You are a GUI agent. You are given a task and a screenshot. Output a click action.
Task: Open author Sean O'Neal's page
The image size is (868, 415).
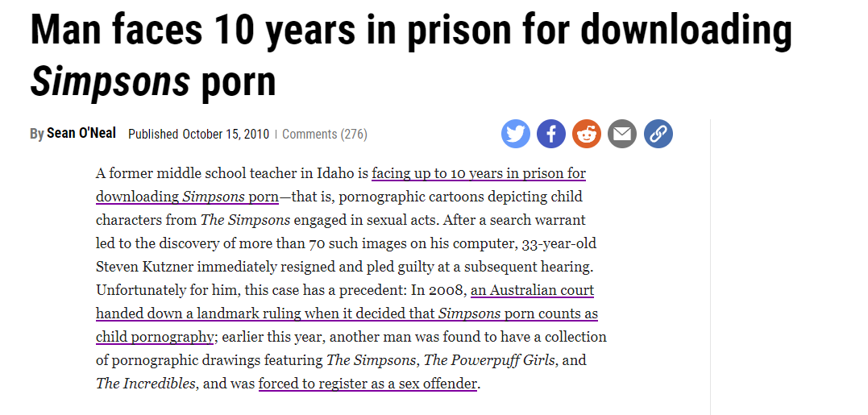pyautogui.click(x=81, y=133)
